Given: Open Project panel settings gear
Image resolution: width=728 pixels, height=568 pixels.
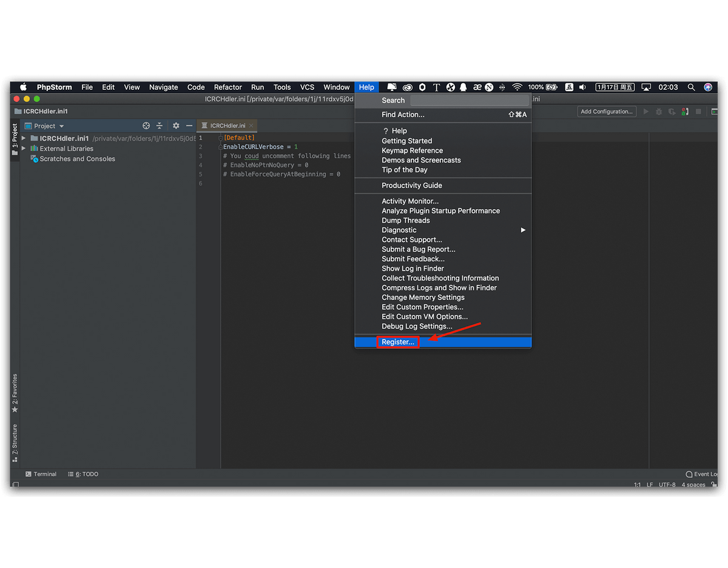Looking at the screenshot, I should (x=176, y=126).
